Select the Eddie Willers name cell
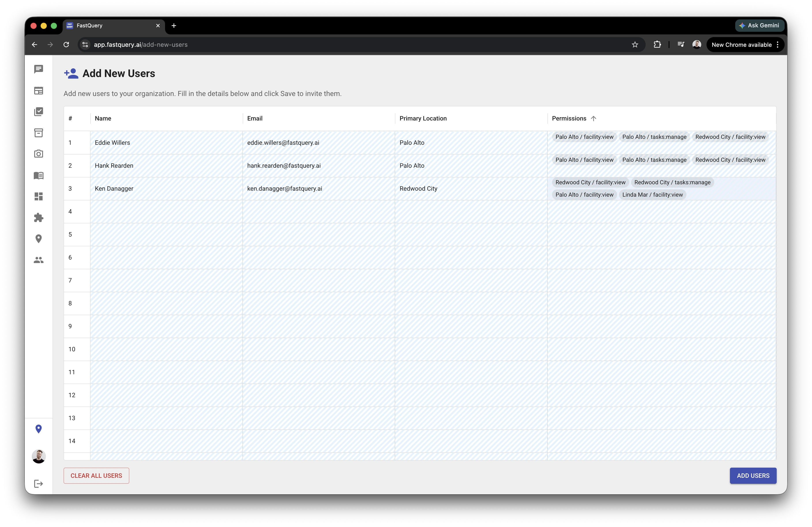 click(x=167, y=143)
